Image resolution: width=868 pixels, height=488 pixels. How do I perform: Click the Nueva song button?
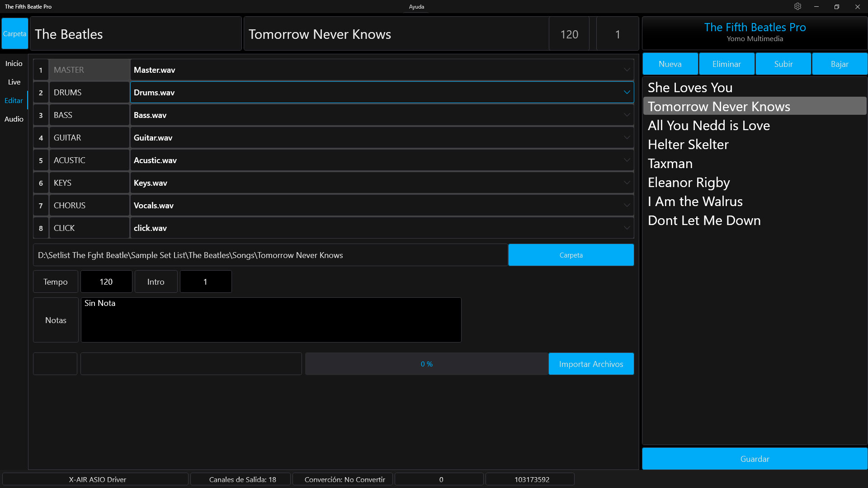(x=670, y=64)
